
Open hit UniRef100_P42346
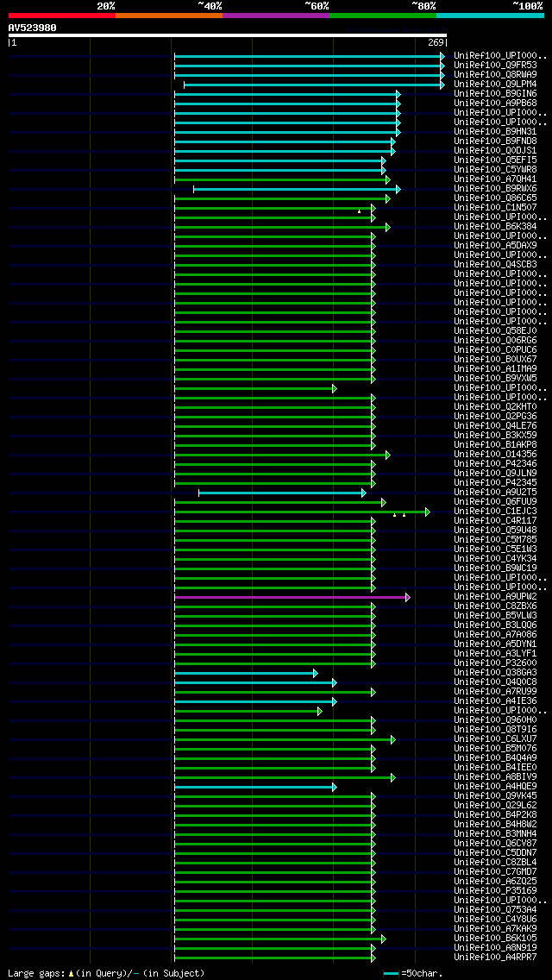495,464
